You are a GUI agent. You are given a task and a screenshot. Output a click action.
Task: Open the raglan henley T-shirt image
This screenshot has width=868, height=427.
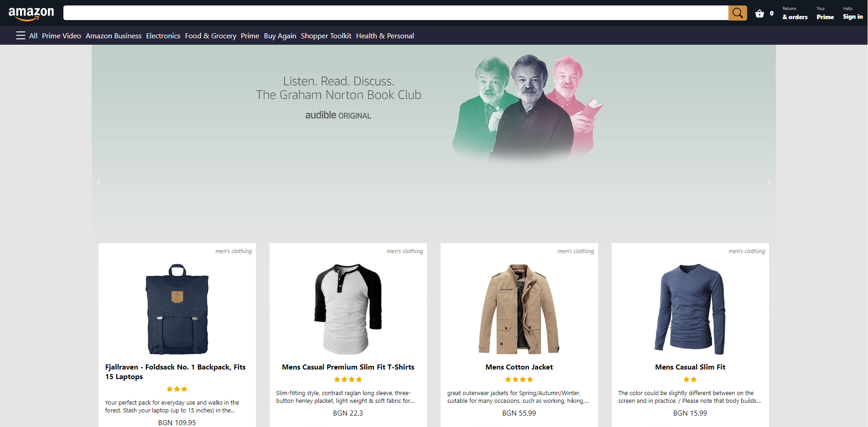348,309
